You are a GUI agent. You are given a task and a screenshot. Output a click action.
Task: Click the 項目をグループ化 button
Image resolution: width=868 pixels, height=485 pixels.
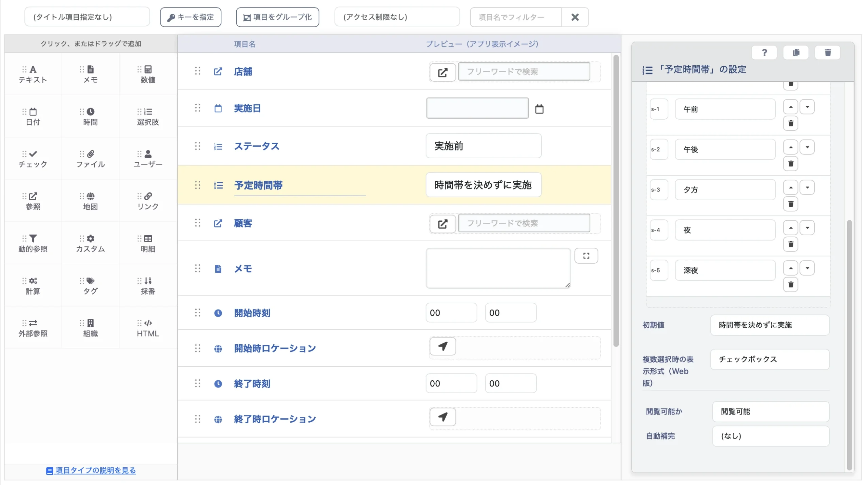(x=277, y=17)
